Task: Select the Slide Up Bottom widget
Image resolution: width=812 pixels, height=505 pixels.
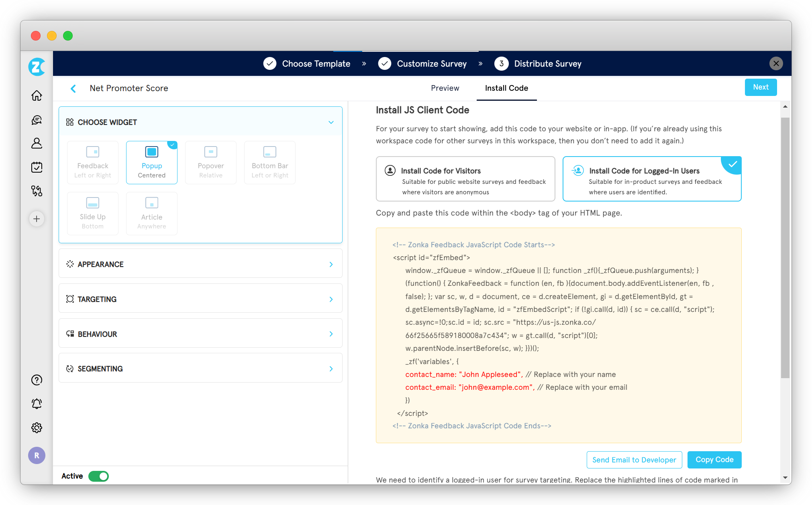Action: [93, 214]
